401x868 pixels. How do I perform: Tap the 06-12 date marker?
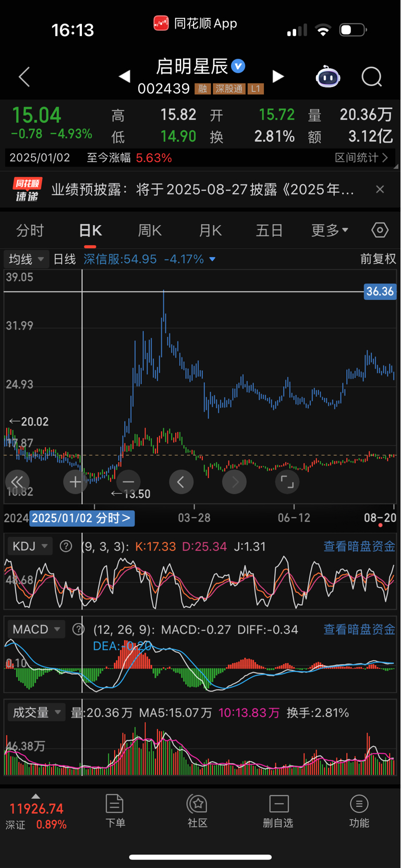(x=294, y=518)
